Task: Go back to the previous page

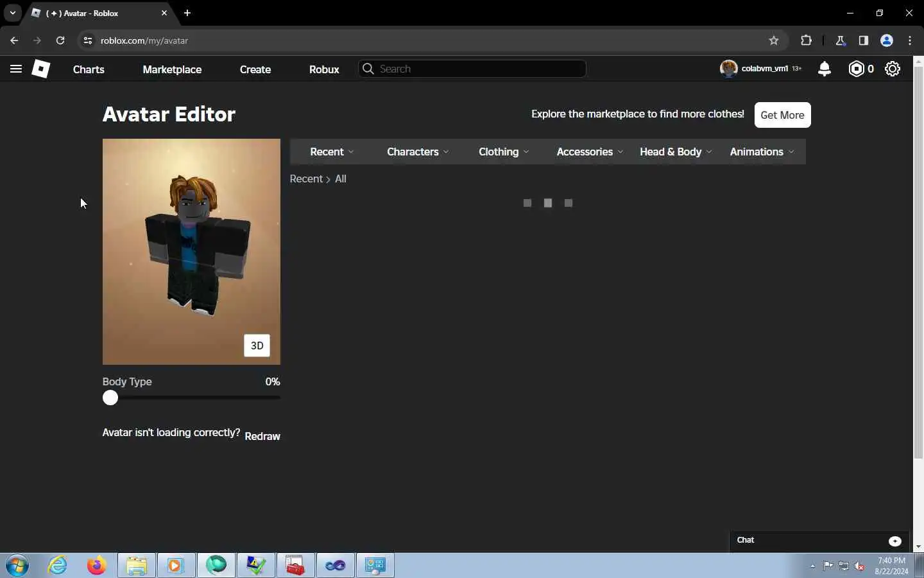Action: tap(14, 40)
